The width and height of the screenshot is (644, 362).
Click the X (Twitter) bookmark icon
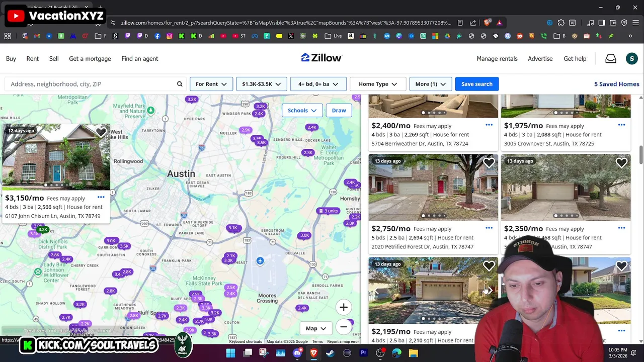[x=291, y=36]
